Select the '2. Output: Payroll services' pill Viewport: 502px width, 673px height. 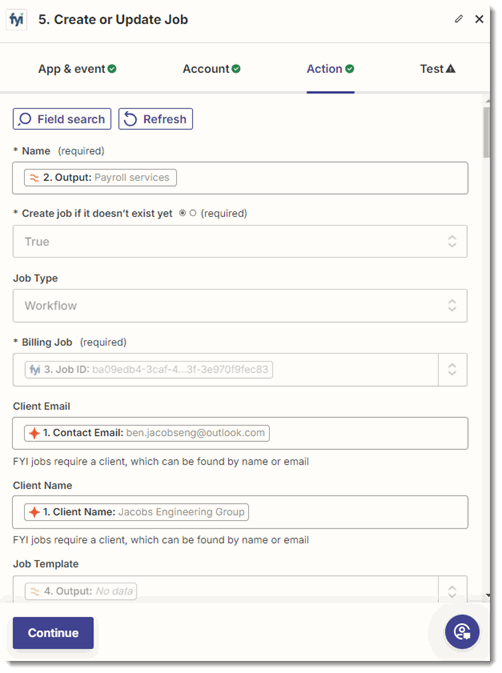coord(100,178)
